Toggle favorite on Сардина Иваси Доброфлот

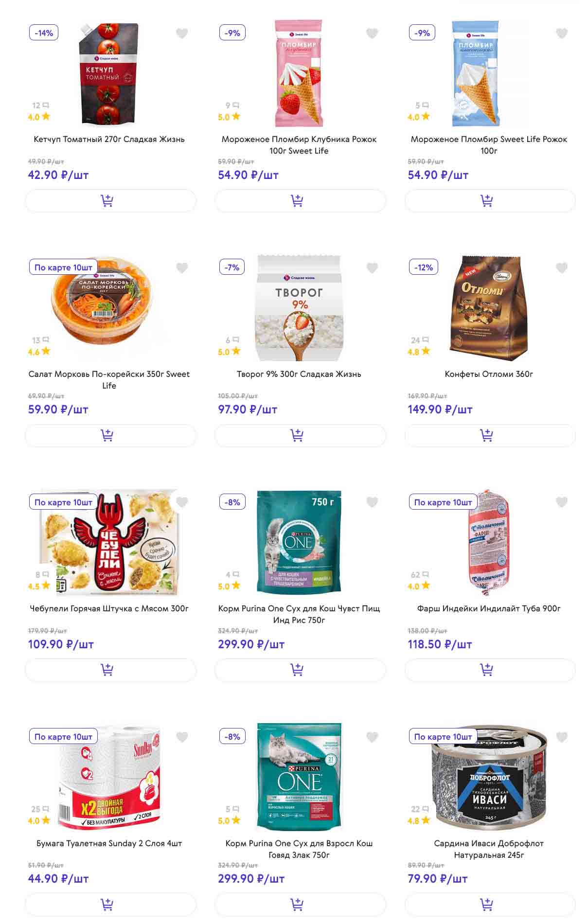click(562, 737)
